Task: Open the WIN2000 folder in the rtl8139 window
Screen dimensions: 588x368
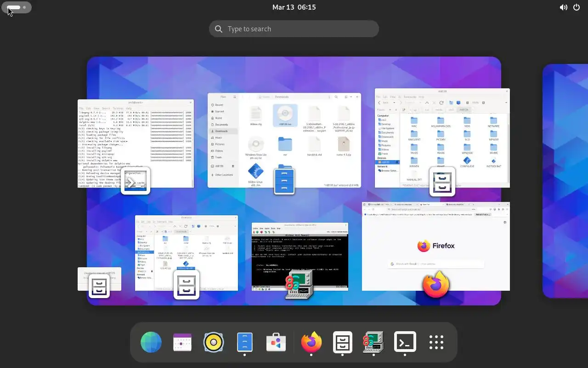Action: (x=467, y=149)
